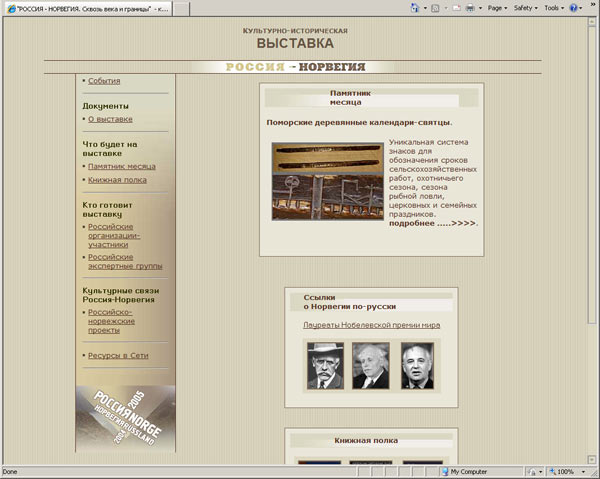Follow the Книжная полка sidebar link
600x479 pixels.
pyautogui.click(x=117, y=180)
